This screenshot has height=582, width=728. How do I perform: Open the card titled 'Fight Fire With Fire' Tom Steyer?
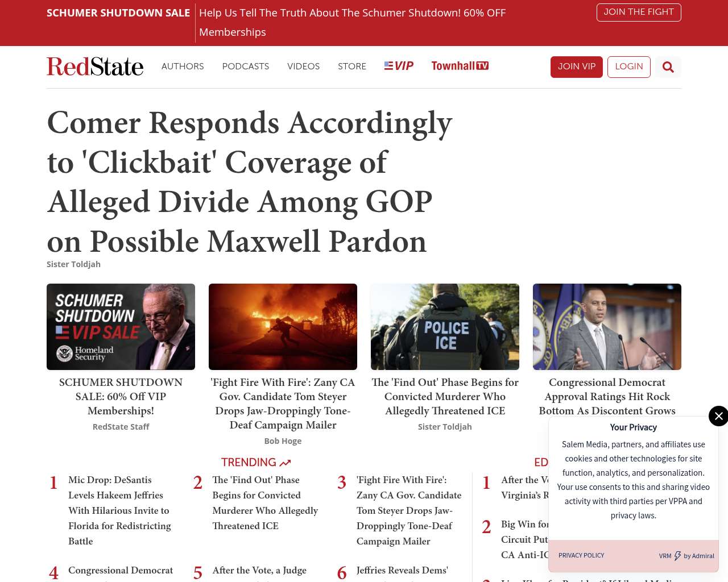pyautogui.click(x=283, y=404)
